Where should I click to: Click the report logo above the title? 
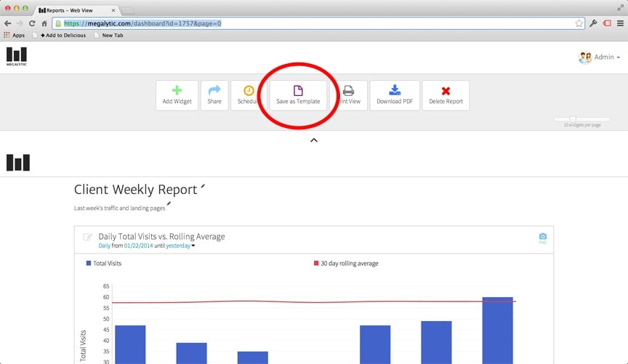(x=18, y=163)
